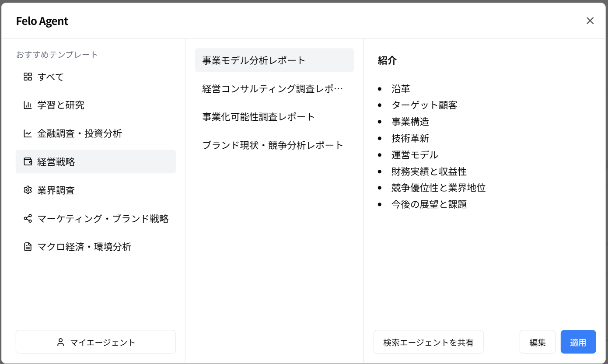The width and height of the screenshot is (608, 364).
Task: Click the person icon in マイエージェント button
Action: [61, 342]
